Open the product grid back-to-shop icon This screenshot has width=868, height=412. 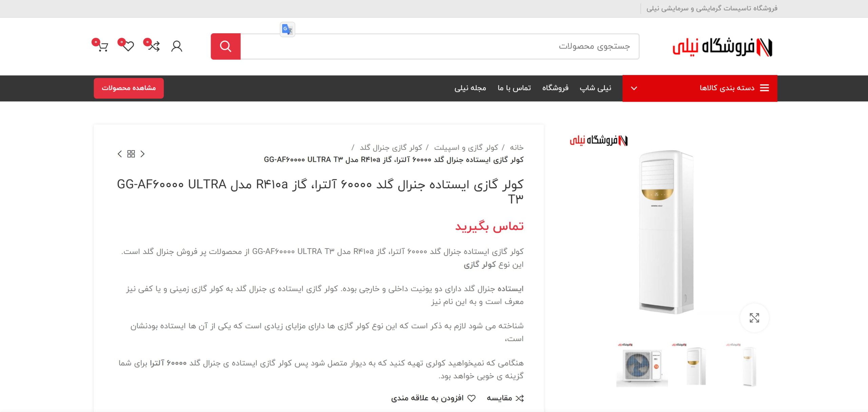click(131, 154)
